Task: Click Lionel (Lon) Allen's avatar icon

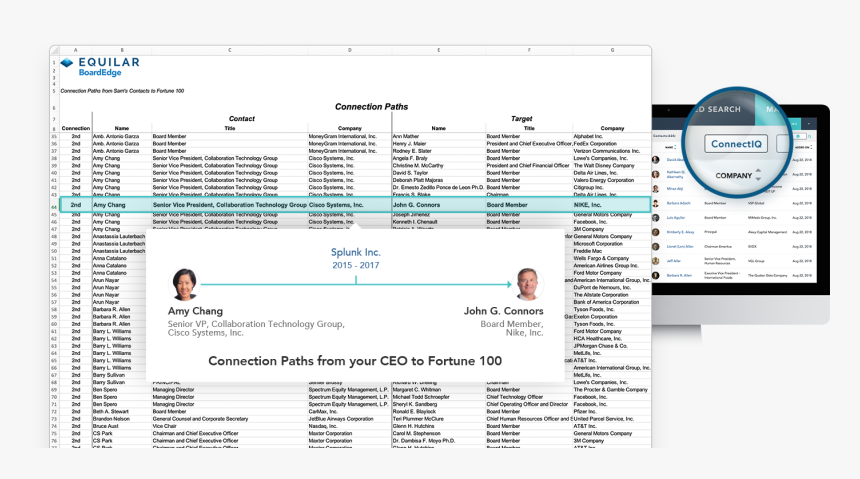Action: pyautogui.click(x=657, y=246)
